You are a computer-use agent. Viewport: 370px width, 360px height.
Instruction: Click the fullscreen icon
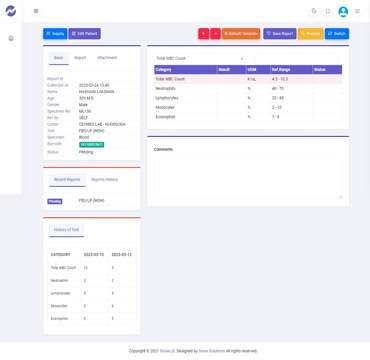coord(328,11)
